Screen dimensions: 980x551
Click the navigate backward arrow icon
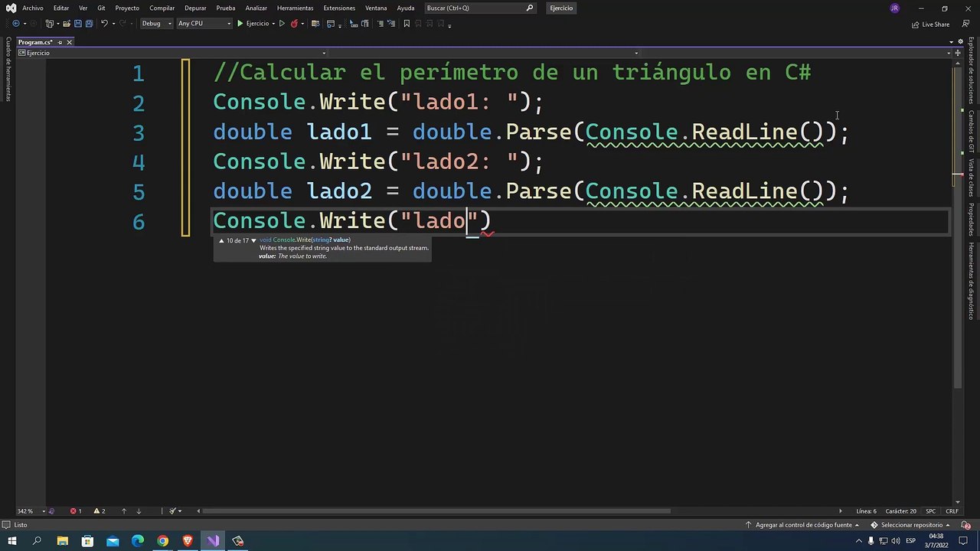pos(16,24)
